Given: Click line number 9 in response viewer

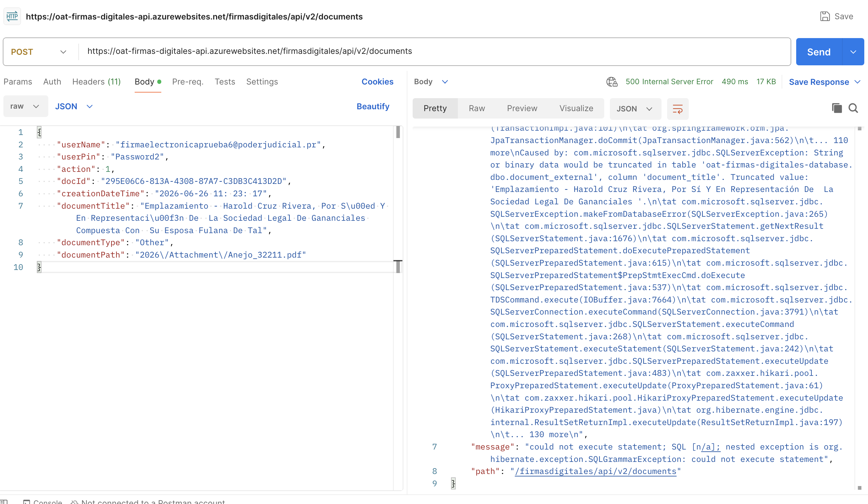Looking at the screenshot, I should 434,484.
